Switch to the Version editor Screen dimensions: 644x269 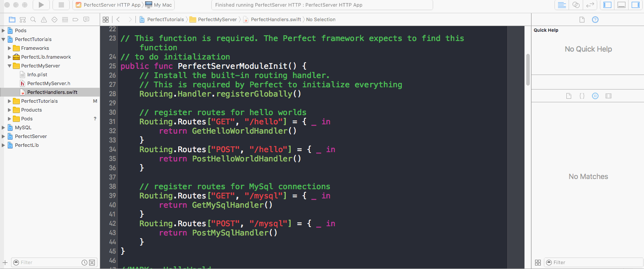tap(590, 5)
